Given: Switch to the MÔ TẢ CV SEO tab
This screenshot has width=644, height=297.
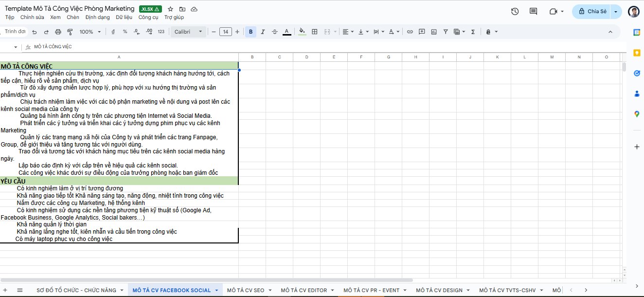Looking at the screenshot, I should coord(246,290).
